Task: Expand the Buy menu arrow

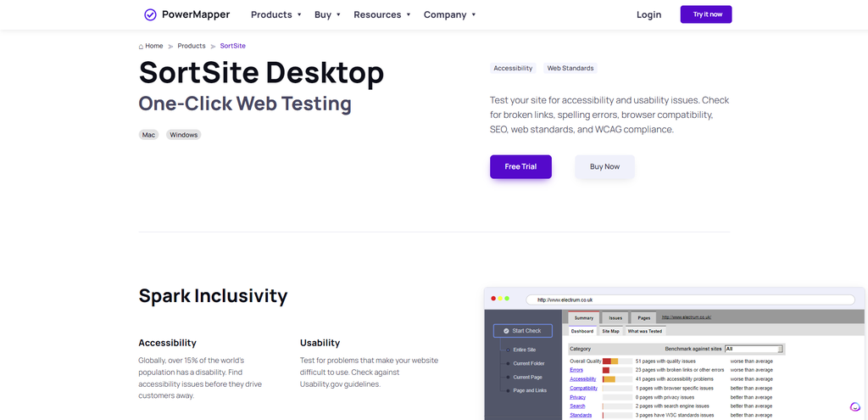Action: pyautogui.click(x=338, y=15)
